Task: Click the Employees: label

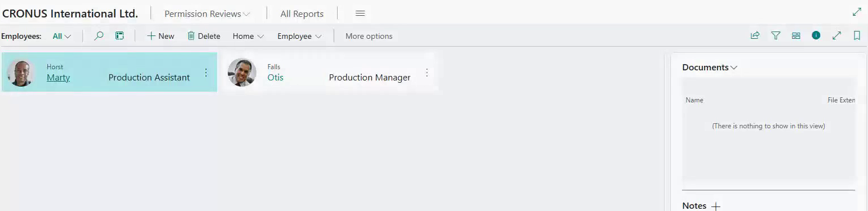Action: point(21,36)
